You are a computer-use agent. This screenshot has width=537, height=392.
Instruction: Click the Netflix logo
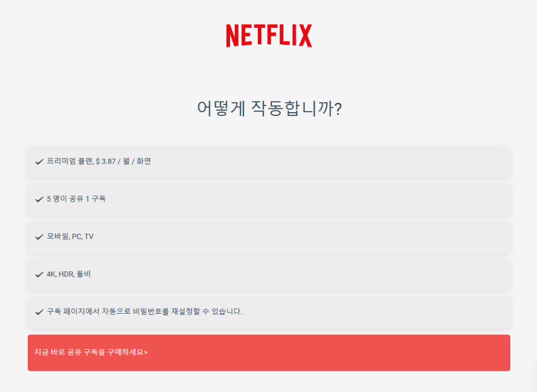point(269,36)
